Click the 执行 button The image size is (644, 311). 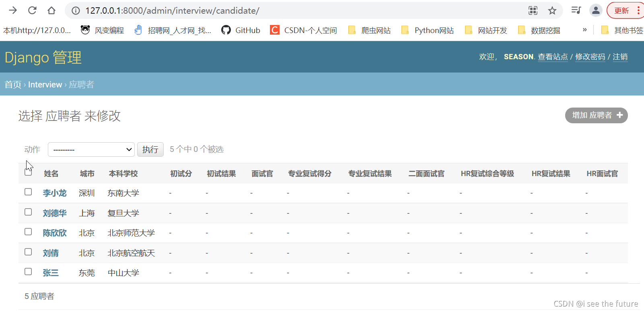pos(150,149)
